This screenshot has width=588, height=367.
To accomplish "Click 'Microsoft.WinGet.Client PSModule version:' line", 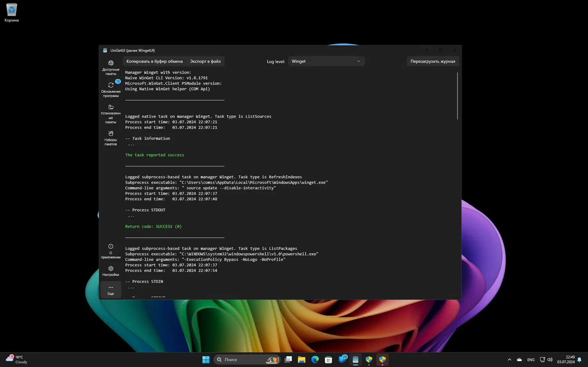I will [173, 83].
